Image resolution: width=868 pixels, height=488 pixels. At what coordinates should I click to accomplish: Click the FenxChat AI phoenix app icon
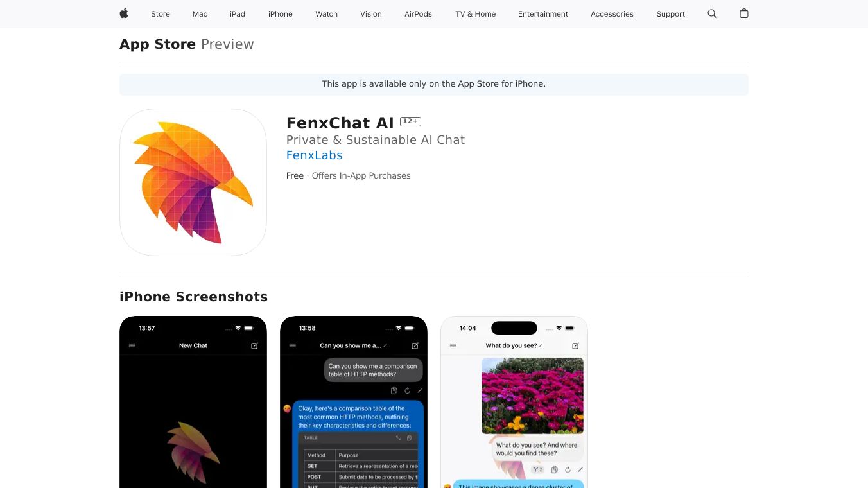(193, 182)
